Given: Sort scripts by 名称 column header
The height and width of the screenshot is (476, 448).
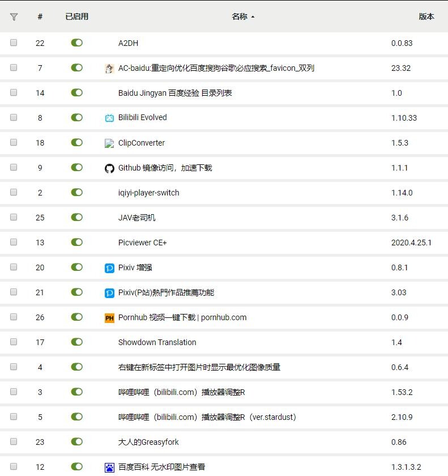Looking at the screenshot, I should coord(240,16).
